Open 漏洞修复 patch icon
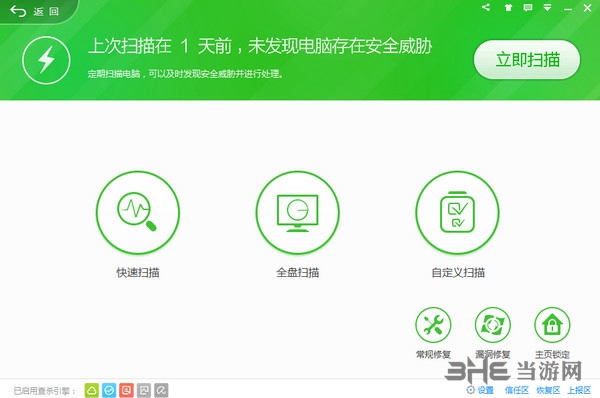 pyautogui.click(x=493, y=325)
